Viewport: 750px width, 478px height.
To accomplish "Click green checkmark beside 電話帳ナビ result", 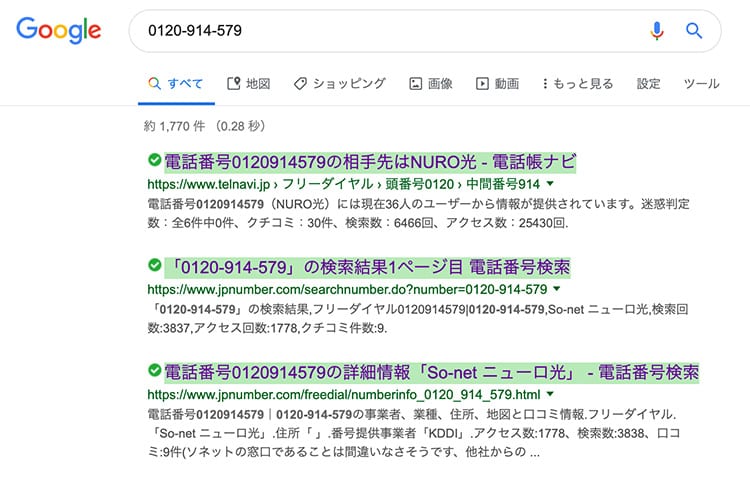I will point(154,160).
